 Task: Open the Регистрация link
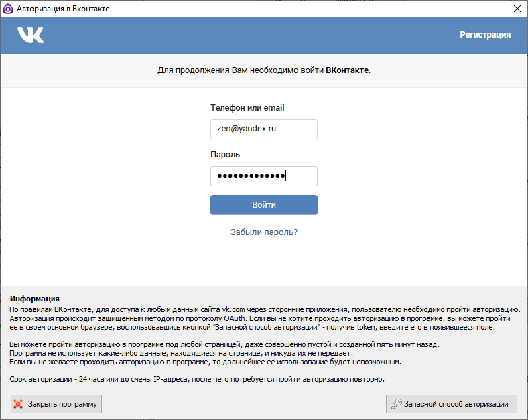point(485,35)
